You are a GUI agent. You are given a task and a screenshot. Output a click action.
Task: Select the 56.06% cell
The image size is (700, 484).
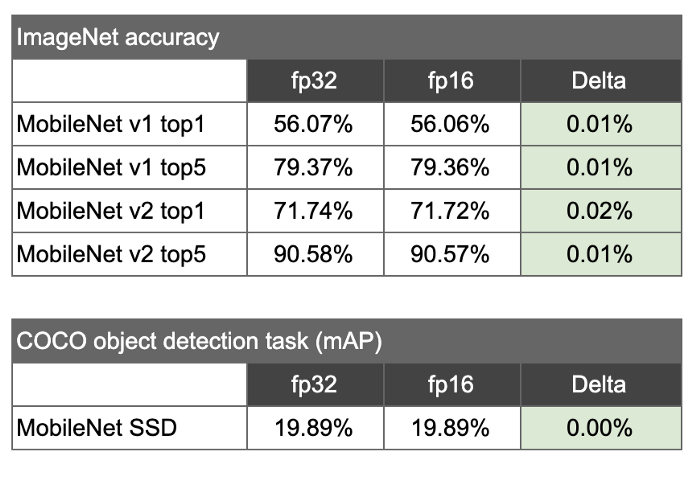(450, 125)
